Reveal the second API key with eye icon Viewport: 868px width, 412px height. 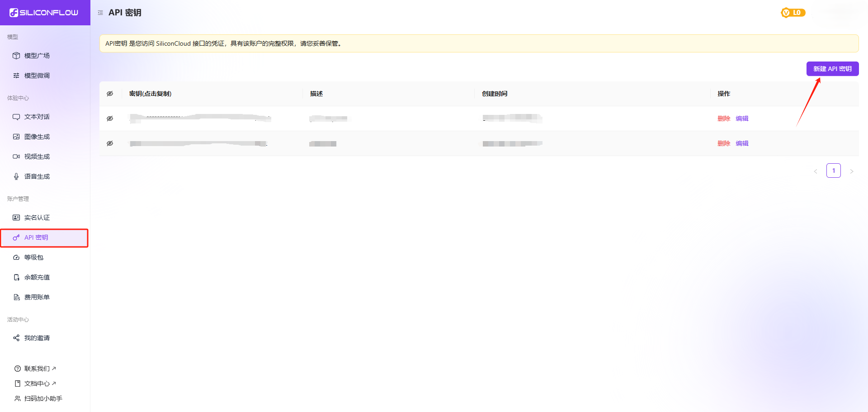point(110,143)
